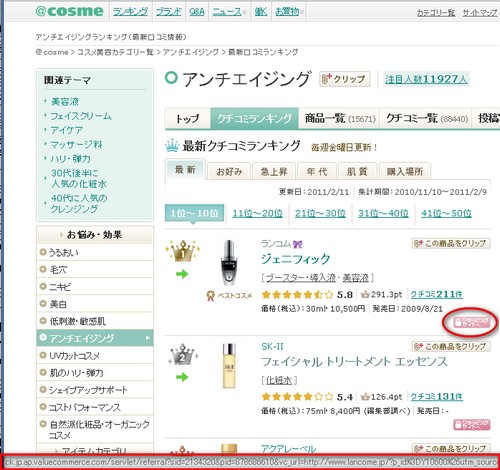Show ranks 1位～10位
Screen dimensions: 500x470
coord(194,213)
